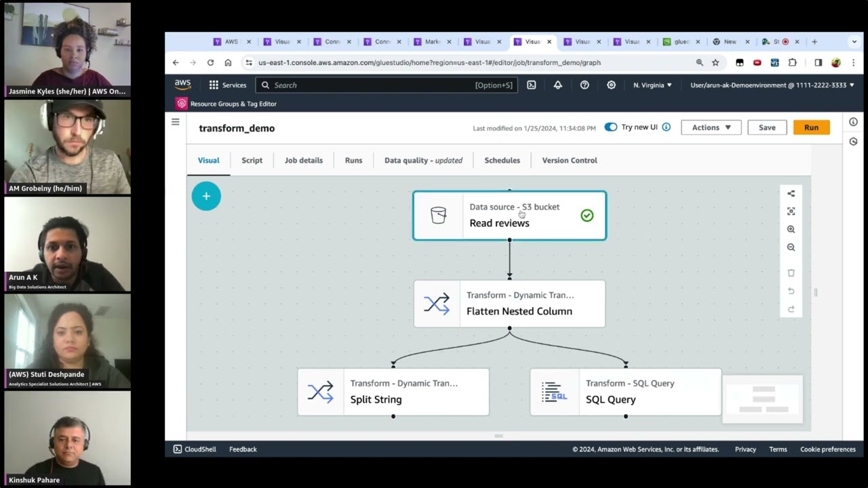Bookmark the page with the star icon
Viewport: 868px width, 488px height.
pos(715,62)
